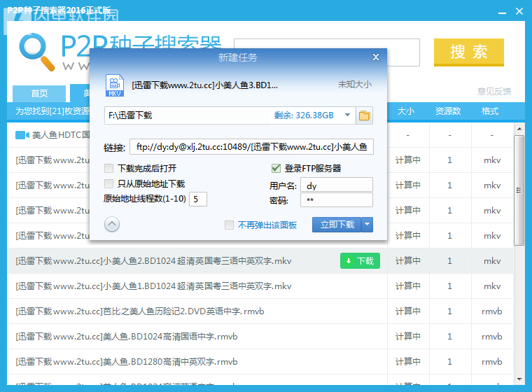The width and height of the screenshot is (532, 392).
Task: Switch to the 首页 tab
Action: coord(39,93)
